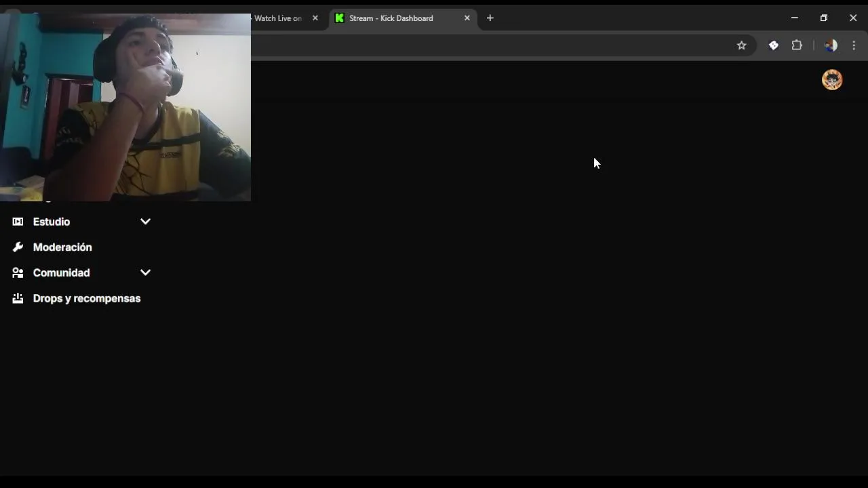Expand the Comunidad section chevron
Screen dimensions: 868x488
point(145,272)
